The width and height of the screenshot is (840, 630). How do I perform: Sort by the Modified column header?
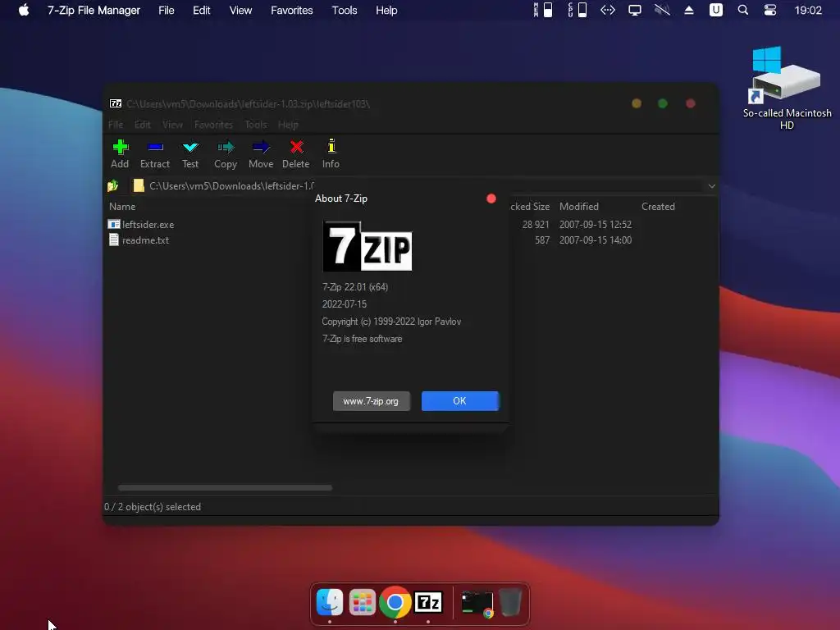tap(579, 206)
